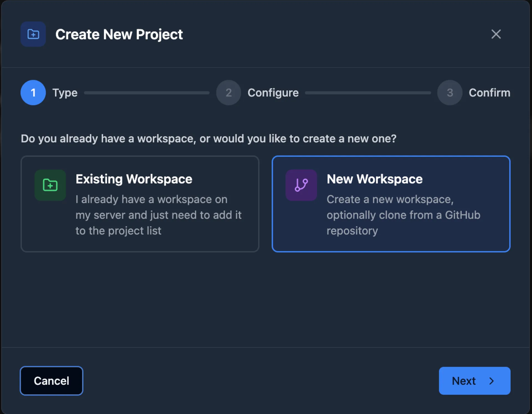Click the green folder icon on Existing Workspace

tap(50, 185)
